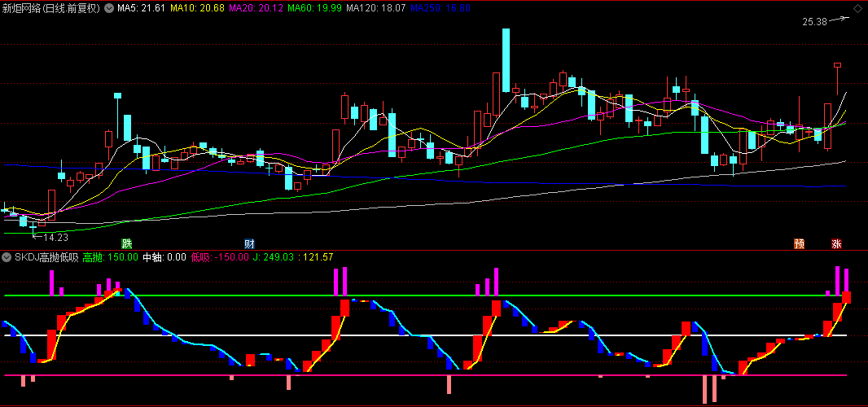
Task: Select the SKDJ高抛低吸 indicator name
Action: (46, 257)
